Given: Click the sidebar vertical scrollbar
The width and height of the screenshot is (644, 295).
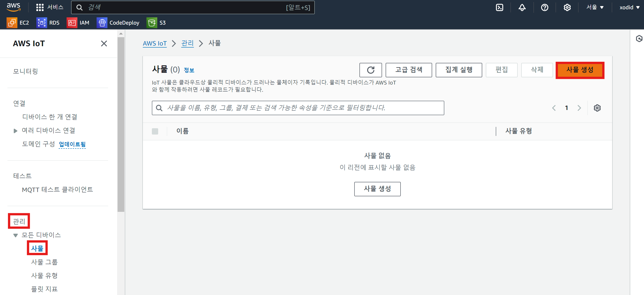Looking at the screenshot, I should [x=121, y=125].
